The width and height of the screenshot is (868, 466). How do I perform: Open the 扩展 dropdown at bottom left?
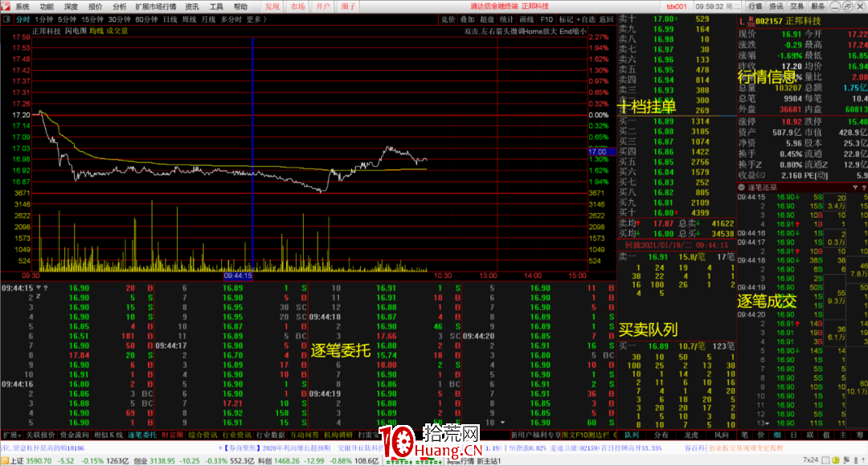[11, 435]
